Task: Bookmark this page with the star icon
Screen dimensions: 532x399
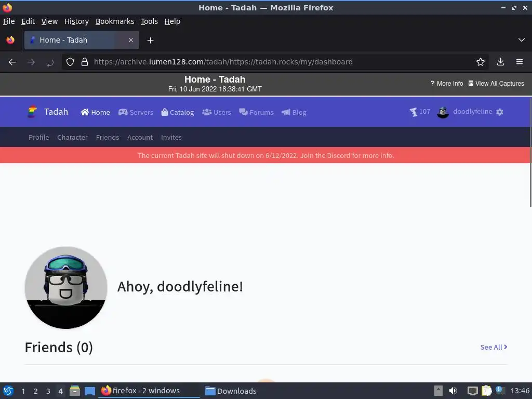Action: point(480,62)
